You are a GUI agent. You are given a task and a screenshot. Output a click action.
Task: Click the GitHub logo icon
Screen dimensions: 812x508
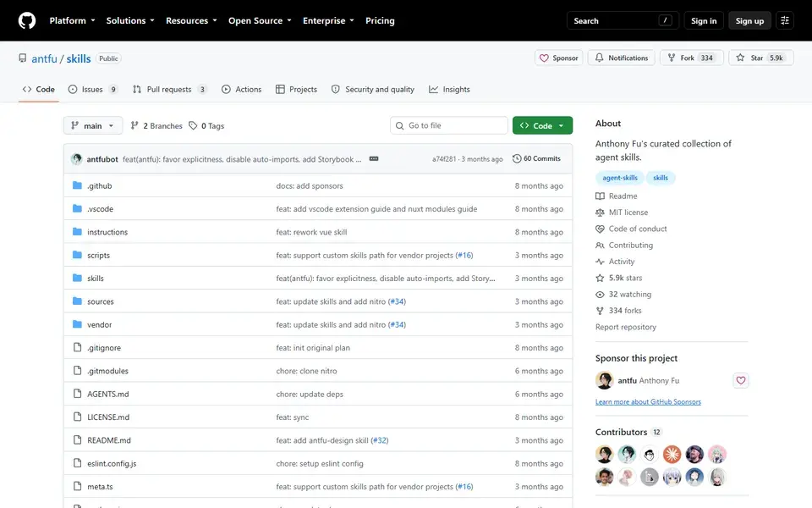click(27, 20)
